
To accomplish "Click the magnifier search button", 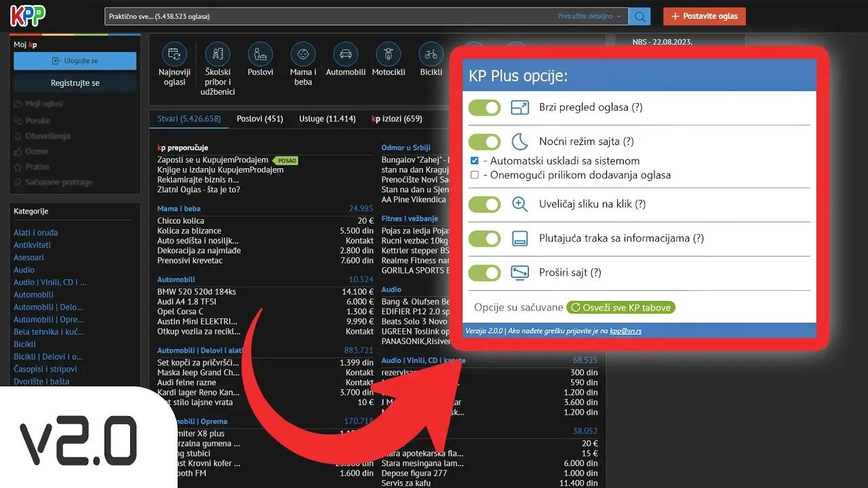I will (x=639, y=16).
